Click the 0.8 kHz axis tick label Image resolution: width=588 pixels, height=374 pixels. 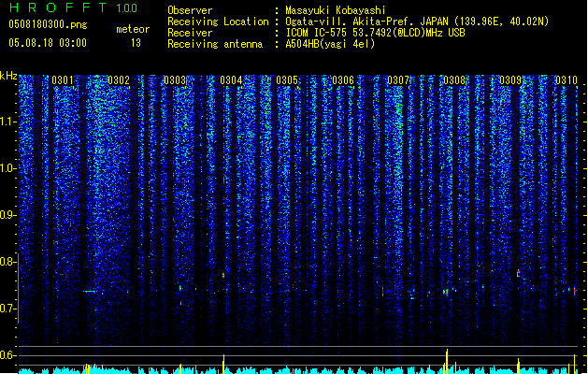coord(8,262)
